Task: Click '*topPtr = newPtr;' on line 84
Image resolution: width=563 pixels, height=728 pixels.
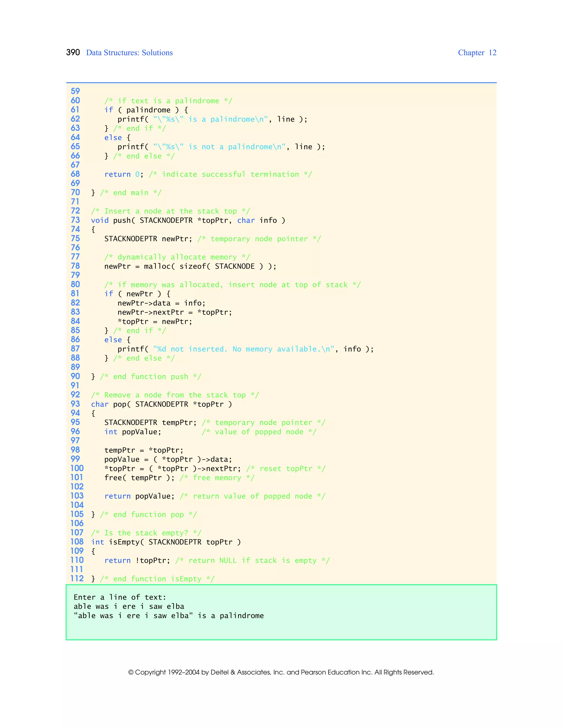Action: pyautogui.click(x=155, y=321)
